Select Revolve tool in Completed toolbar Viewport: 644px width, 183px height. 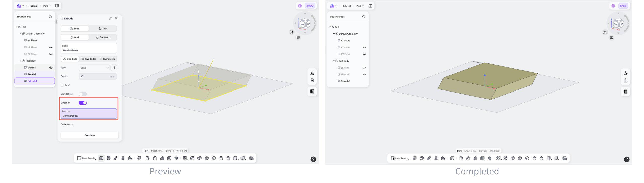pyautogui.click(x=422, y=158)
